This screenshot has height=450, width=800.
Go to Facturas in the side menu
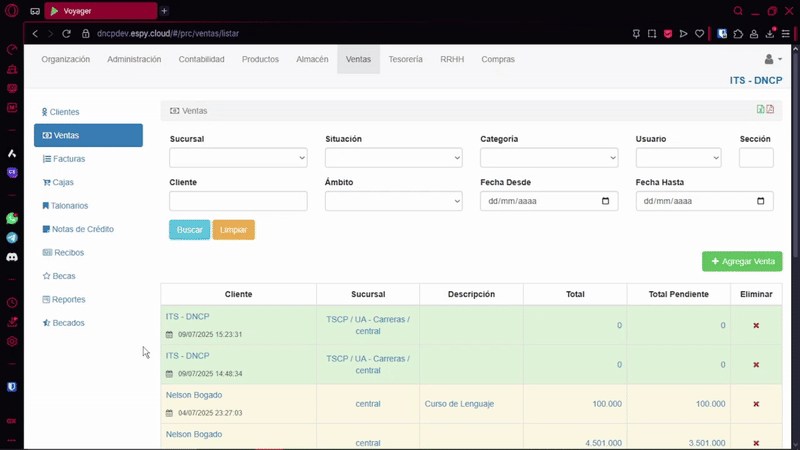(x=69, y=159)
